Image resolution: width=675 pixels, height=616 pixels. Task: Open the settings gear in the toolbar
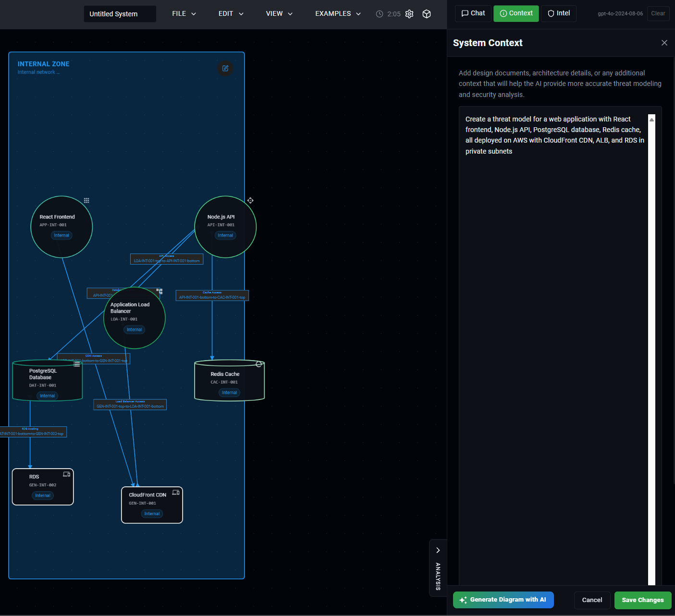click(409, 14)
